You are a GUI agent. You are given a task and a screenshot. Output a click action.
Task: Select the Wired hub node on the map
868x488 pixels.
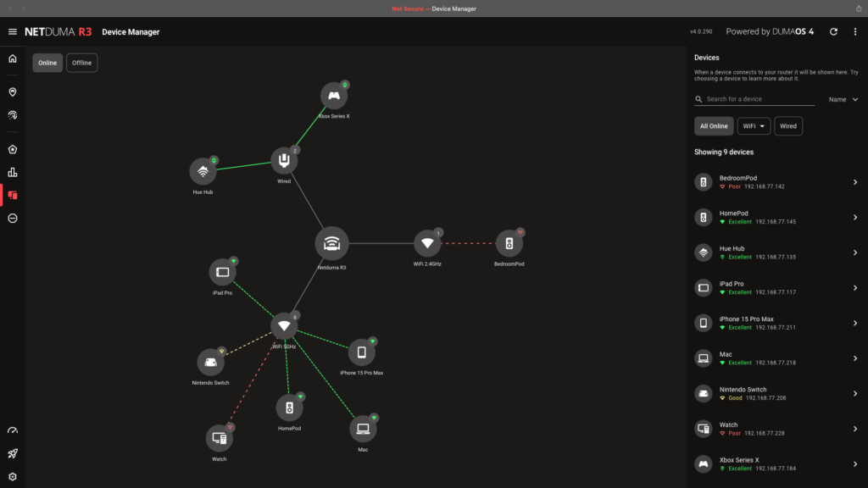pyautogui.click(x=284, y=161)
